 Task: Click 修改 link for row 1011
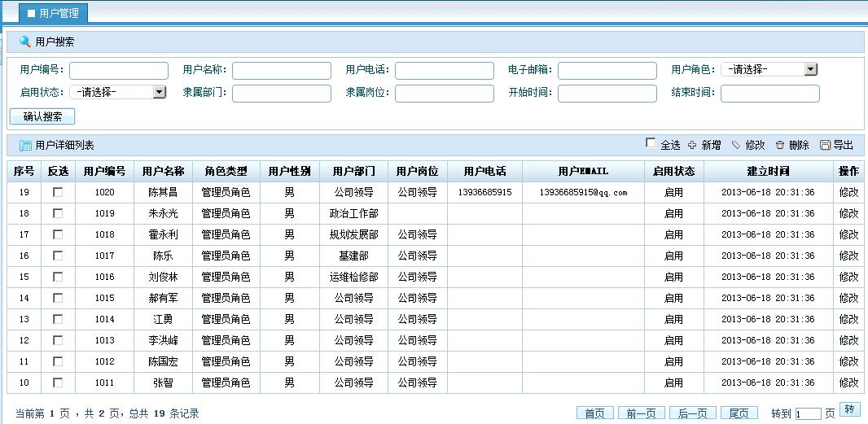(848, 382)
